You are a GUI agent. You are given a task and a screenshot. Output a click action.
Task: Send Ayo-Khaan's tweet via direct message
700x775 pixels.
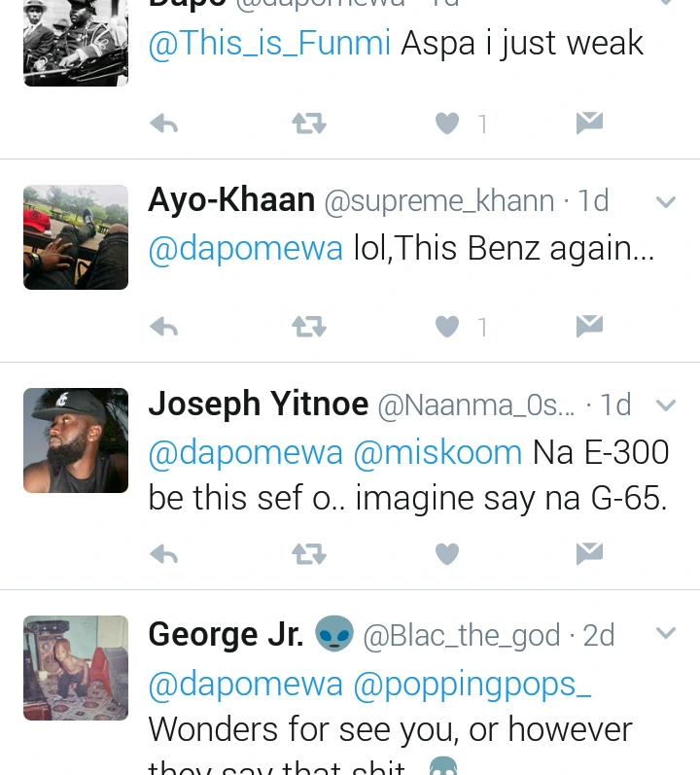point(589,327)
